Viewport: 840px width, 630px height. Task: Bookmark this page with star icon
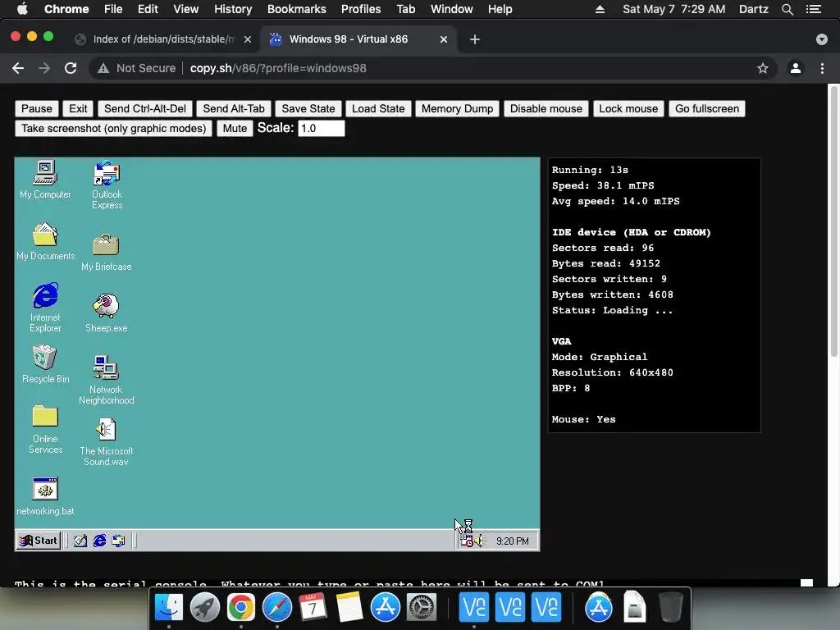coord(763,68)
